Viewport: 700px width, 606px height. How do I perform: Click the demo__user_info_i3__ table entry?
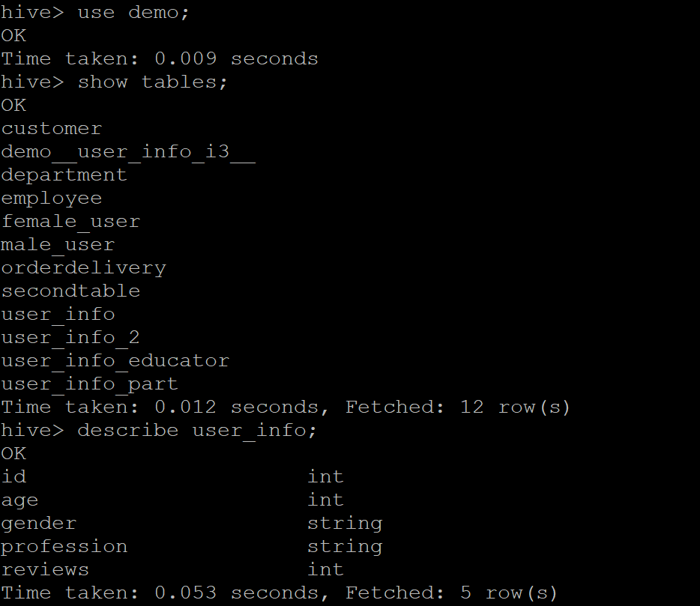coord(128,152)
